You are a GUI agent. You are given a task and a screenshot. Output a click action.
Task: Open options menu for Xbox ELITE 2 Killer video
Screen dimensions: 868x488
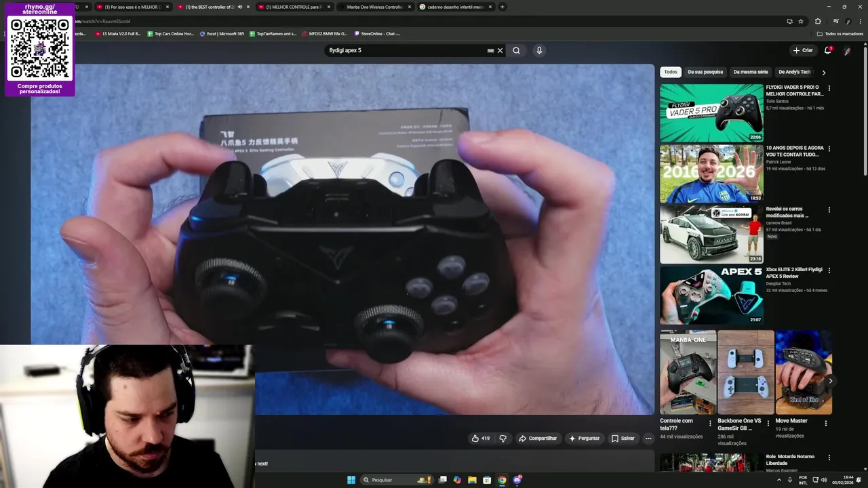pos(829,270)
